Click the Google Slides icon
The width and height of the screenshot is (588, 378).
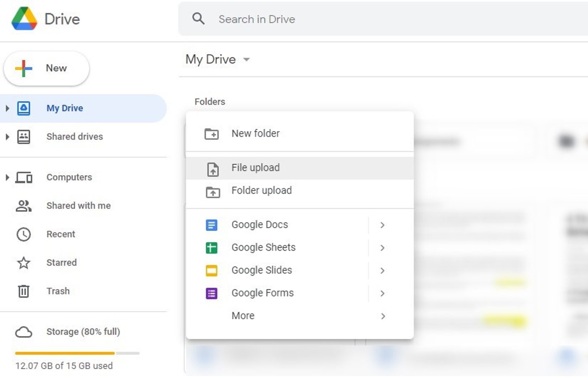212,270
